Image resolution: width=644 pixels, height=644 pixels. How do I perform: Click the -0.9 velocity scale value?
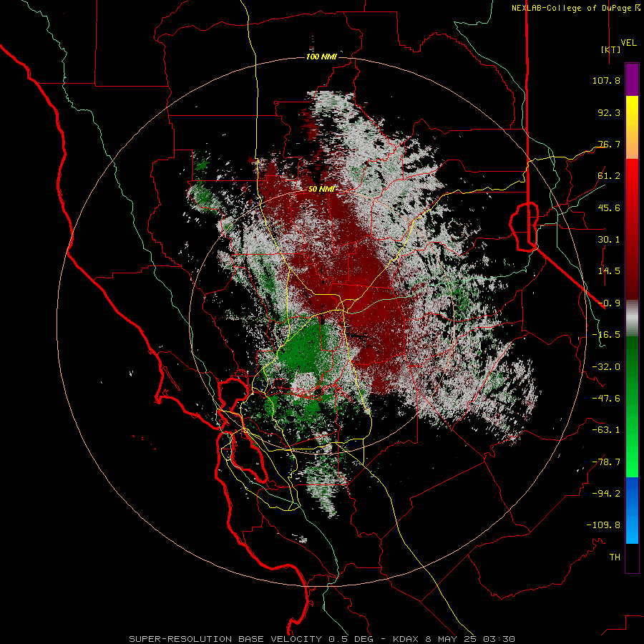click(x=609, y=303)
